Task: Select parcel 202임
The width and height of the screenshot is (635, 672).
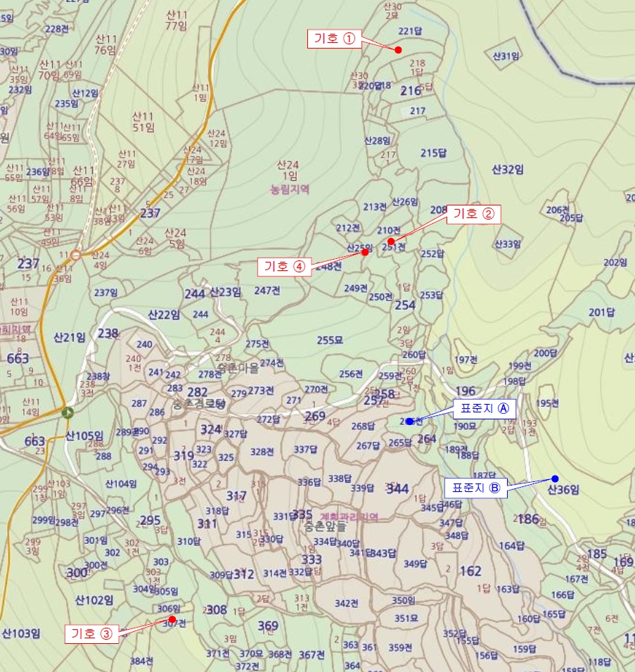Action: pos(615,262)
